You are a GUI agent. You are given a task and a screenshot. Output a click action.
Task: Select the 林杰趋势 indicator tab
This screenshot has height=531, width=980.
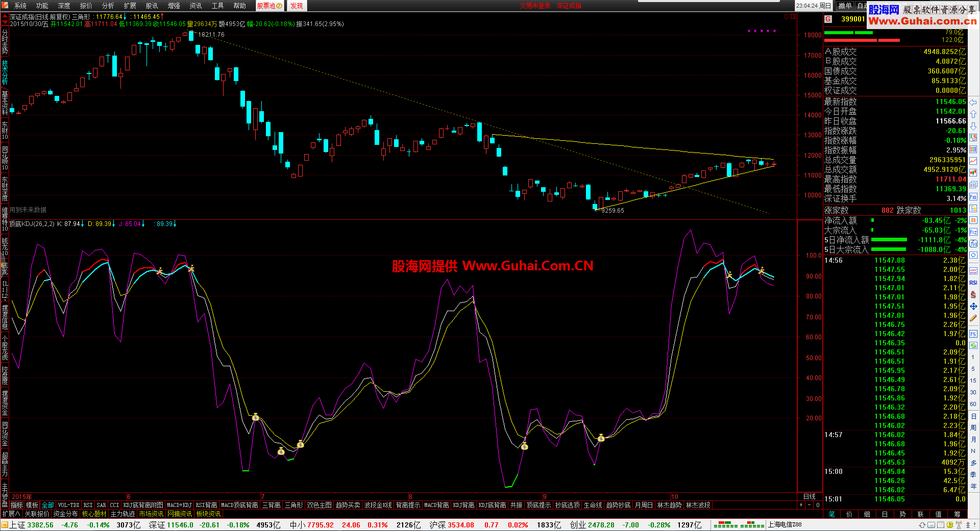pyautogui.click(x=669, y=505)
